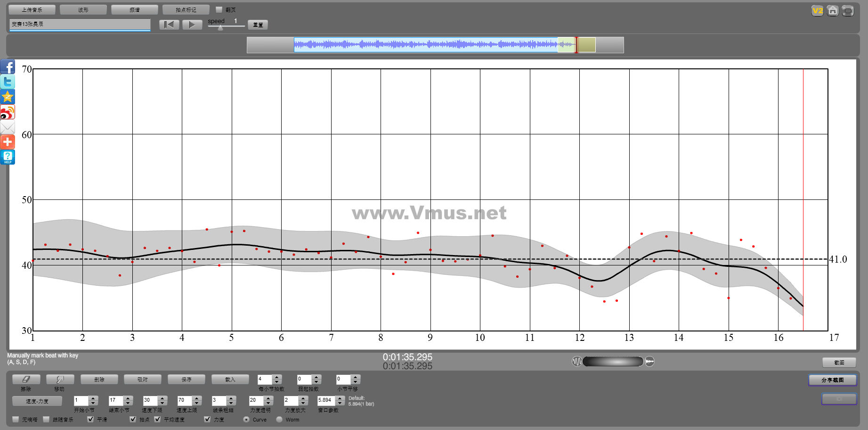868x430 pixels.
Task: Decrease the 速度上限 stepper value
Action: point(197,403)
